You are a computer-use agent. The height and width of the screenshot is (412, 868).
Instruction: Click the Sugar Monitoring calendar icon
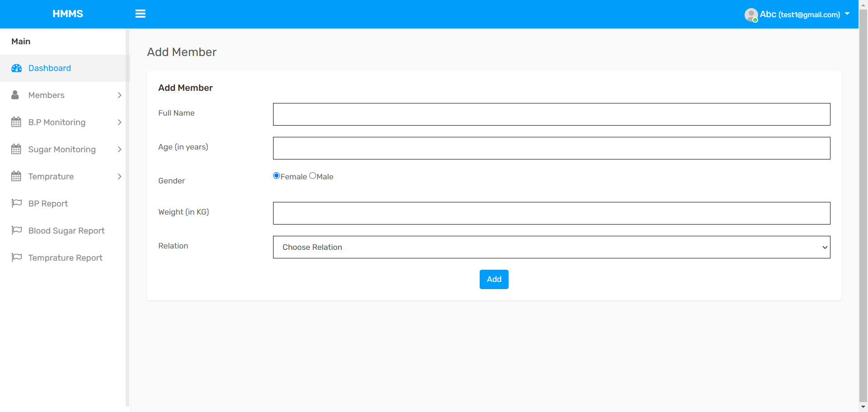point(16,149)
